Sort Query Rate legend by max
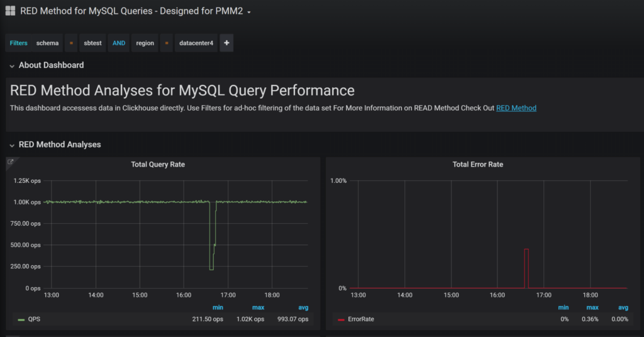The width and height of the screenshot is (644, 337). (258, 307)
